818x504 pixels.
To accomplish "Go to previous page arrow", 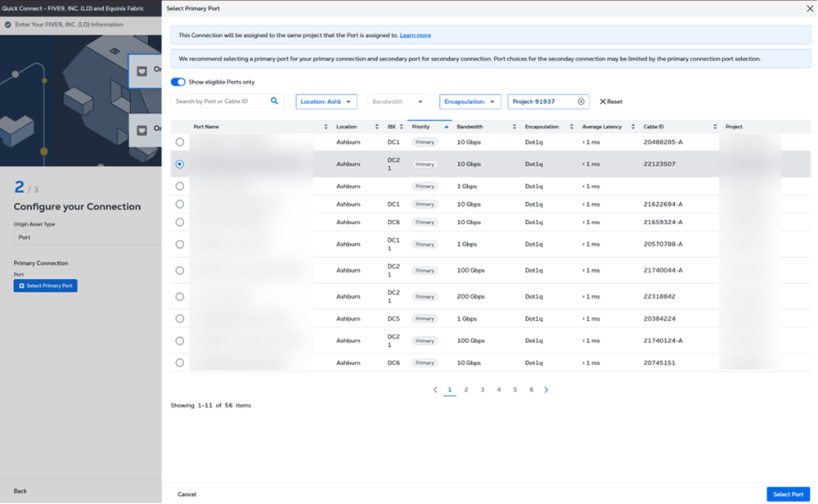I will [435, 389].
